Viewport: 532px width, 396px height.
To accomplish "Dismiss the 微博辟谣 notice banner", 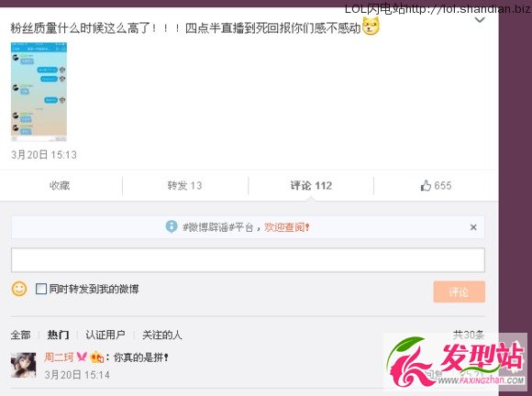I will coord(473,227).
